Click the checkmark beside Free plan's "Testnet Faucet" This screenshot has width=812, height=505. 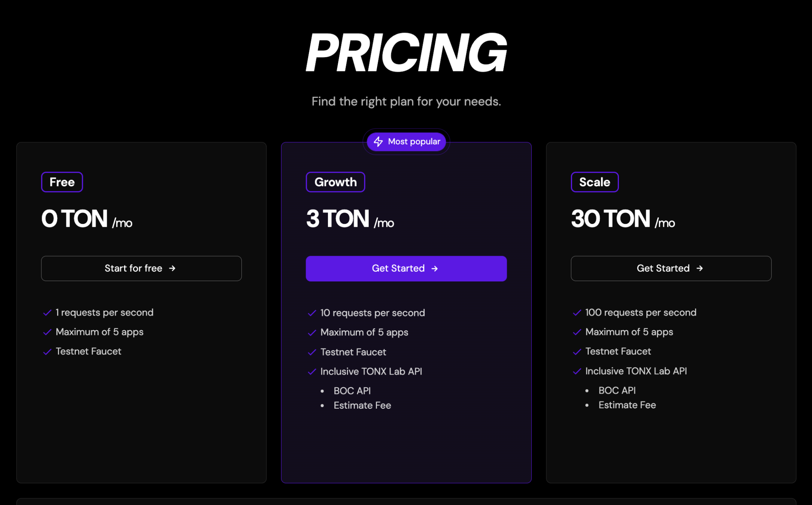click(x=46, y=351)
